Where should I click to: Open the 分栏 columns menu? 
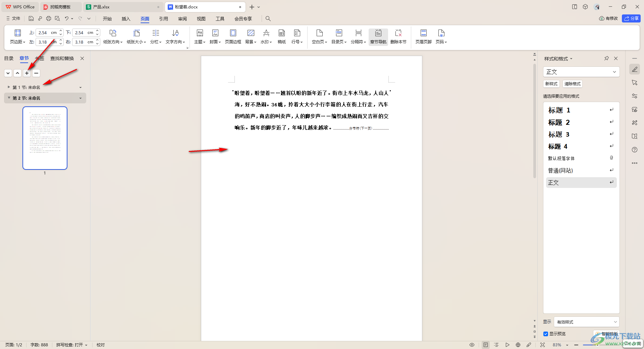(x=156, y=37)
